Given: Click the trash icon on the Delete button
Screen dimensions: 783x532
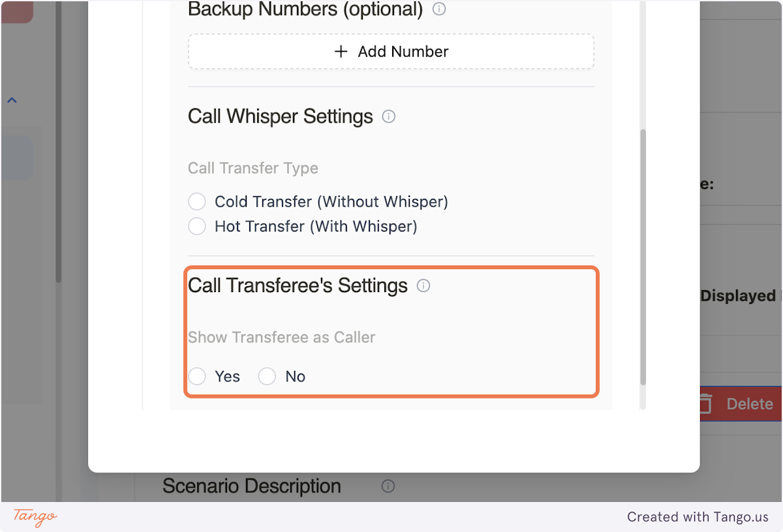Looking at the screenshot, I should click(x=706, y=404).
